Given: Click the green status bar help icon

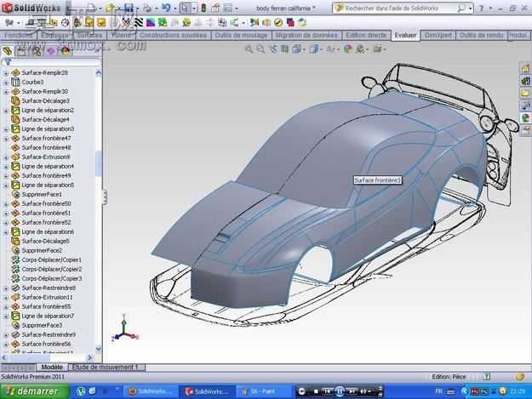Looking at the screenshot, I should tap(487, 376).
